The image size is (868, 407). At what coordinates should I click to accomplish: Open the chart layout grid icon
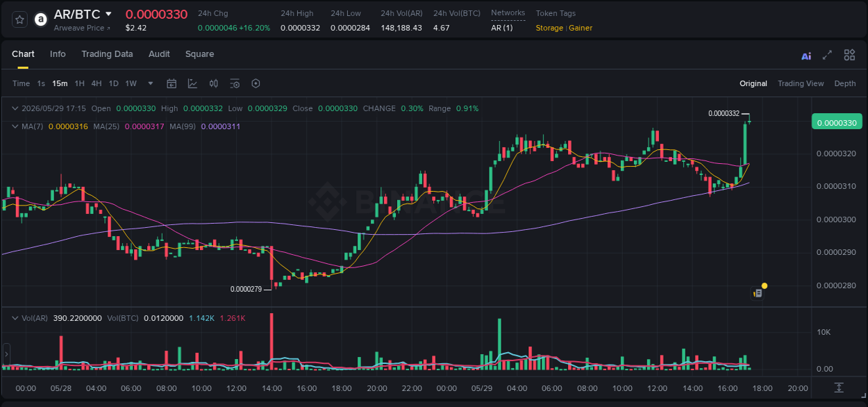point(849,55)
